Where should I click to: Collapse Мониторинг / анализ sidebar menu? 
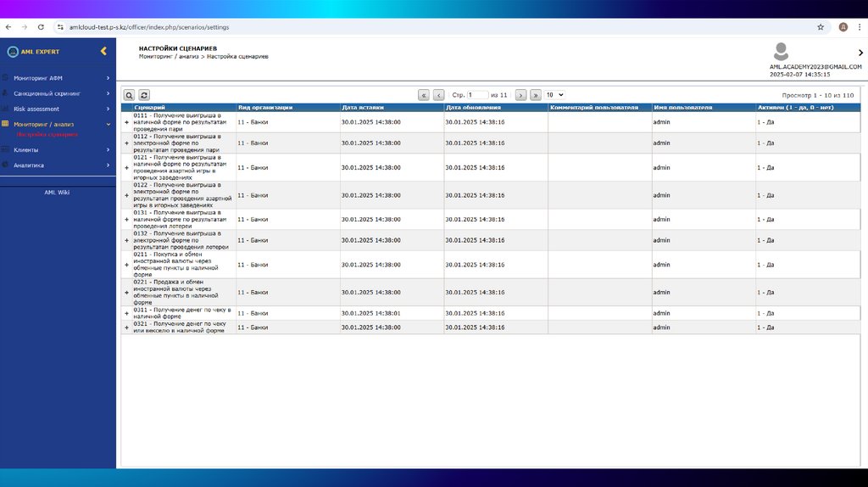tap(58, 125)
